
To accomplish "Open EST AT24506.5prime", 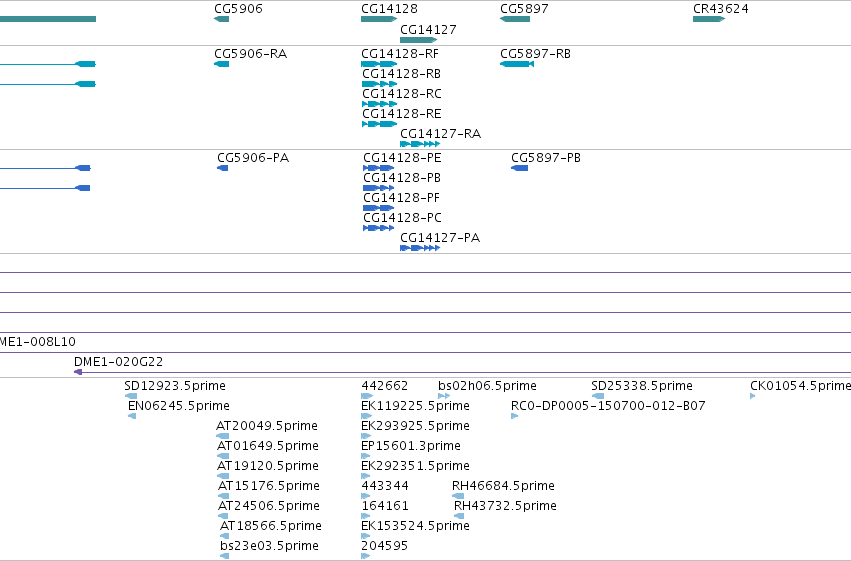I will click(x=269, y=506).
